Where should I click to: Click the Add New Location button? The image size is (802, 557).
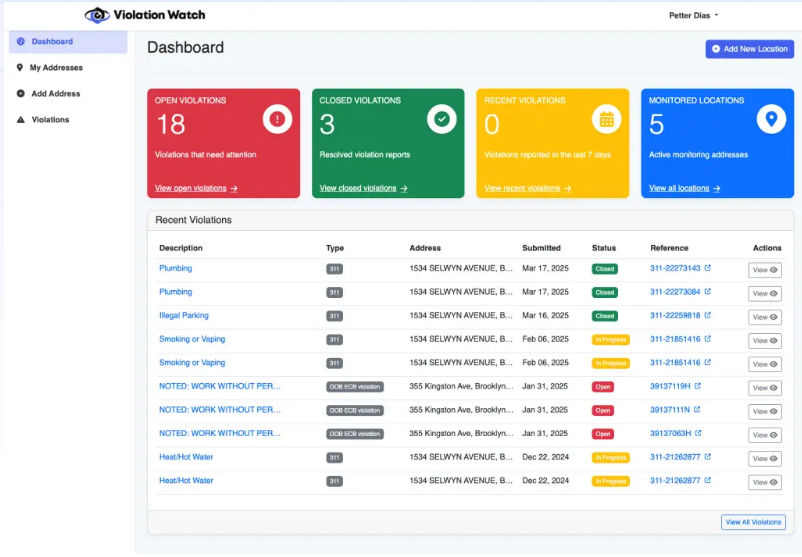pyautogui.click(x=749, y=49)
